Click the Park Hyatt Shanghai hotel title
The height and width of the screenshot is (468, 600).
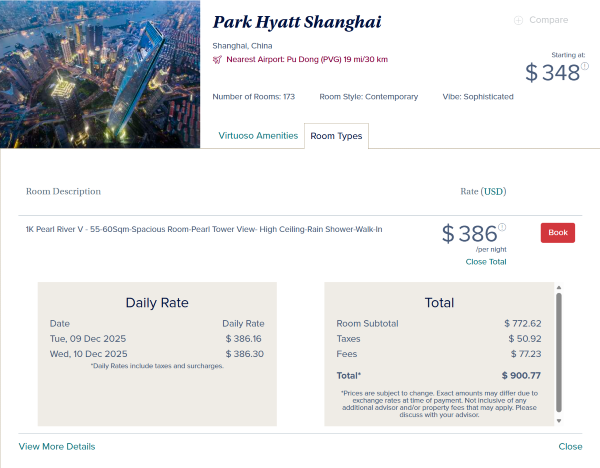pyautogui.click(x=297, y=22)
